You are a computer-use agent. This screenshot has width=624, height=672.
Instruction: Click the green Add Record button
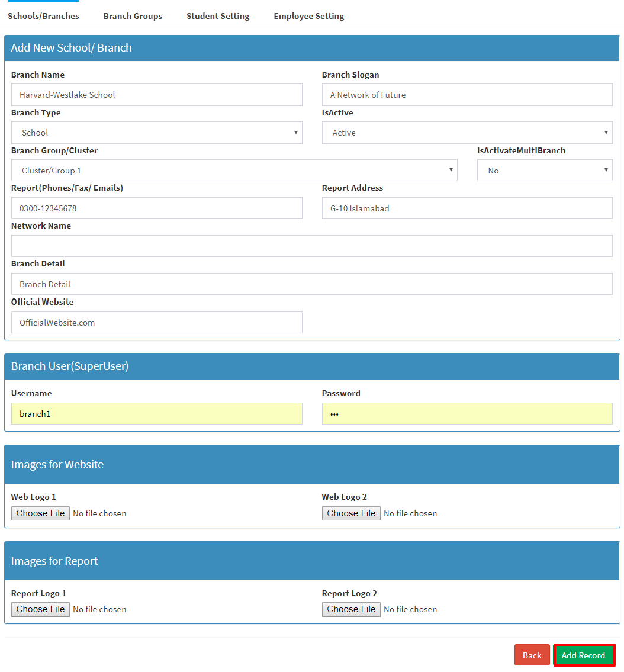(x=584, y=655)
